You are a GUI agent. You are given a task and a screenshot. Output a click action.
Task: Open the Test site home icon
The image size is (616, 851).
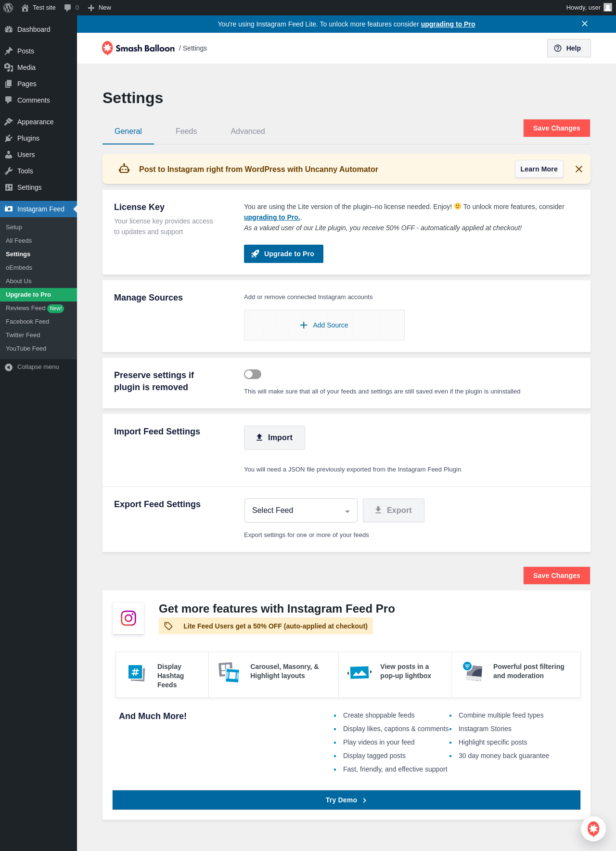(25, 8)
